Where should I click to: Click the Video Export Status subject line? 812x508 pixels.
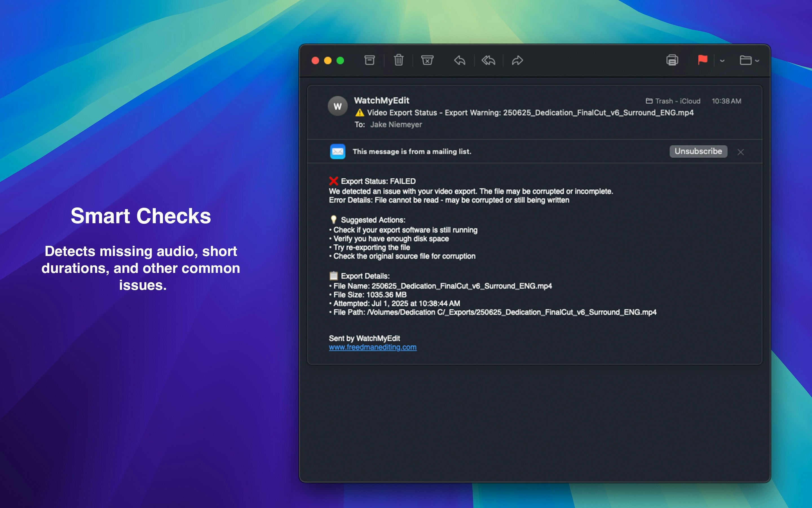point(524,113)
